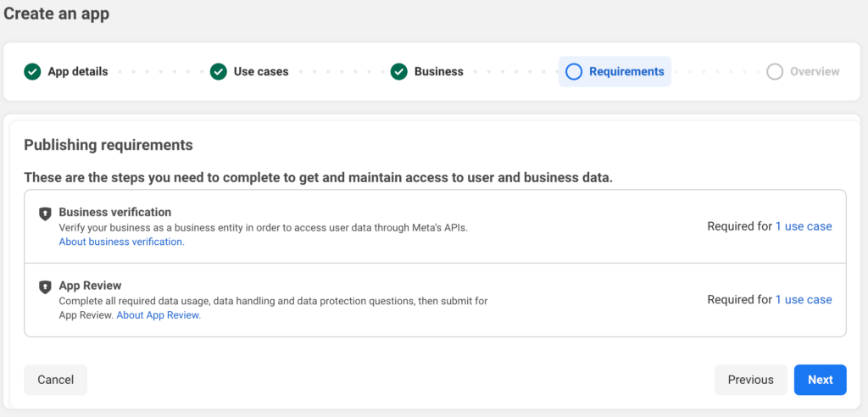
Task: Click the blue circle icon beside Requirements
Action: coord(574,72)
